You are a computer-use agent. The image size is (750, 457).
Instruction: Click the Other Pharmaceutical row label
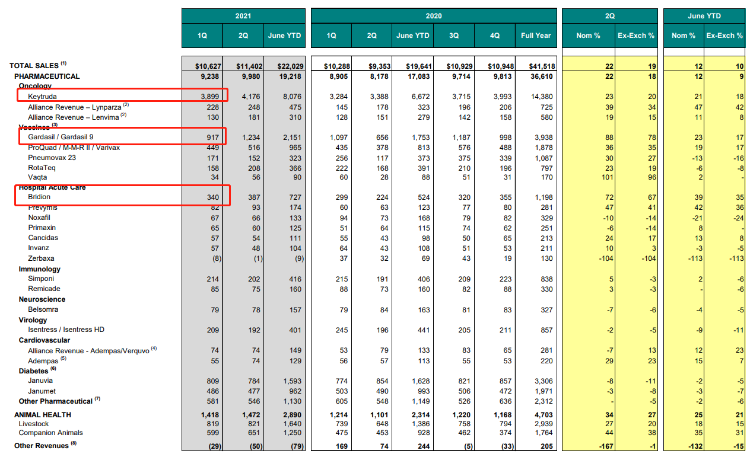point(59,401)
